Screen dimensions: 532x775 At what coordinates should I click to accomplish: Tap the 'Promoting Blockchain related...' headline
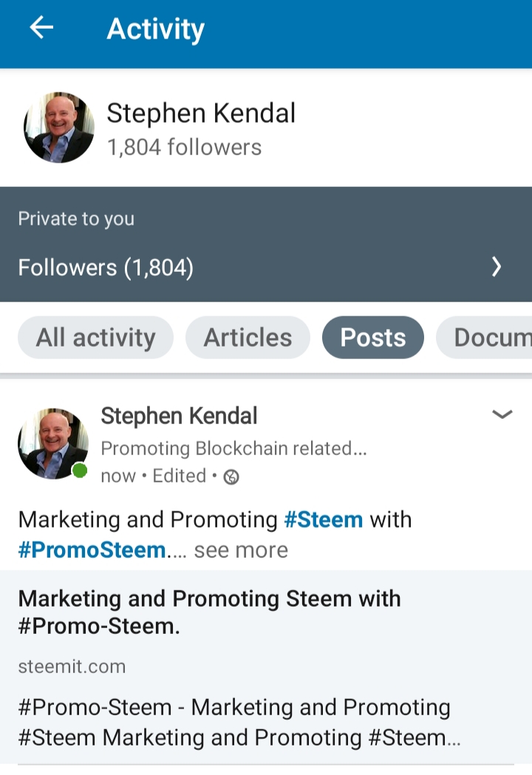click(x=233, y=448)
